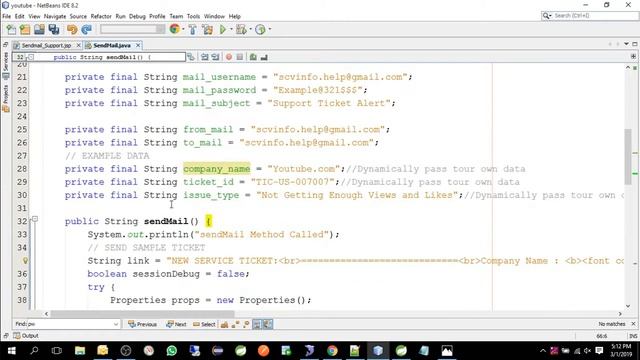The width and height of the screenshot is (640, 360).
Task: Click the Profile Project clock icon
Action: coord(260,29)
